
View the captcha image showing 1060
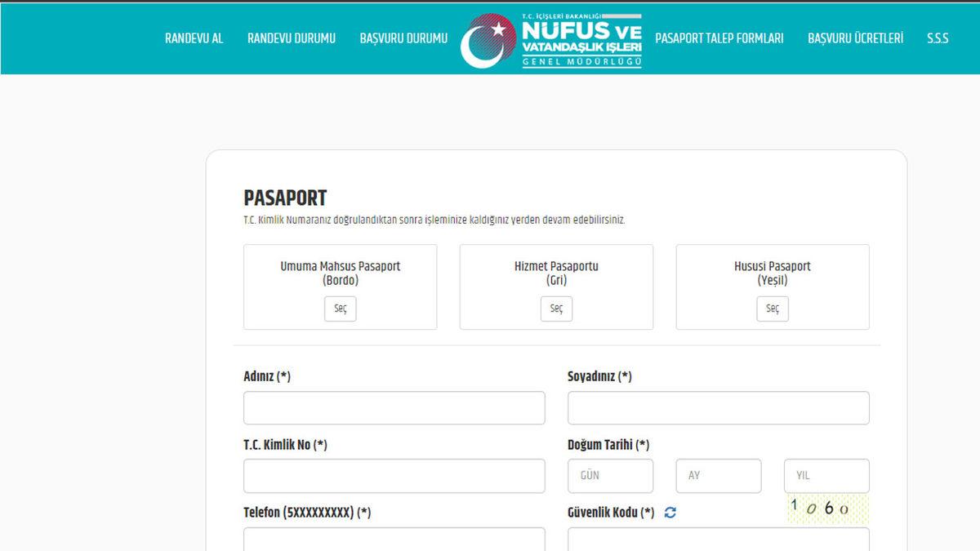pos(826,508)
